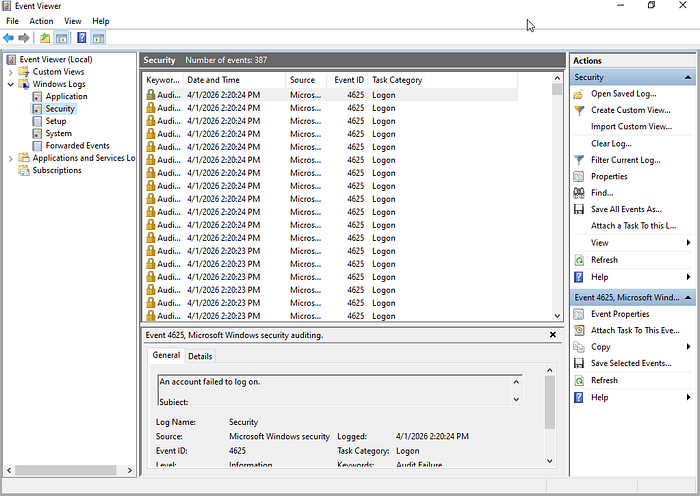Sort by the Keywords column header
Viewport: 700px width, 496px height.
click(x=162, y=80)
